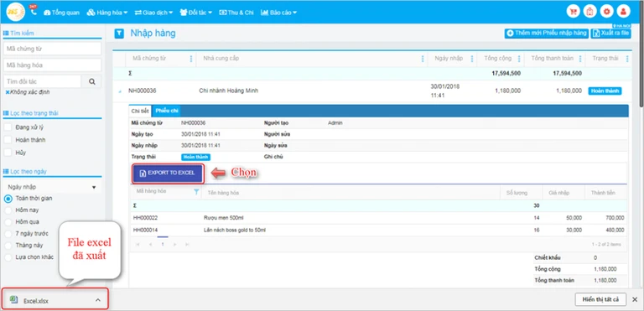Click the HA NOI location badge
Screen dimensions: 644x311
(x=621, y=26)
